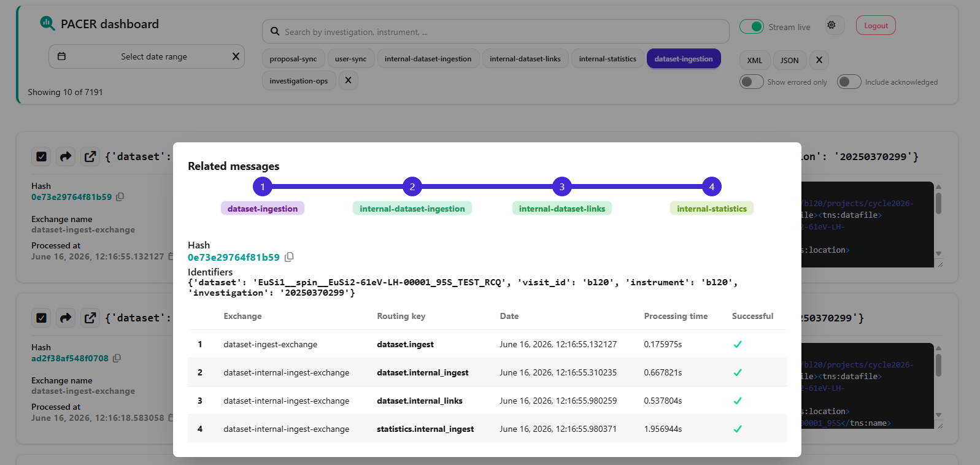This screenshot has width=980, height=465.
Task: Click routing key dataset.ingest in row 1
Action: coord(405,344)
